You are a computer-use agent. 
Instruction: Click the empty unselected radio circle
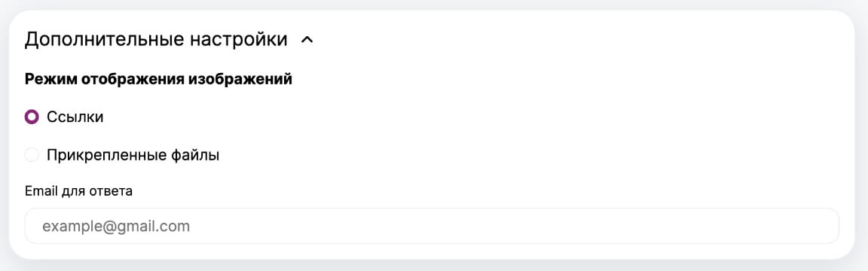(32, 155)
